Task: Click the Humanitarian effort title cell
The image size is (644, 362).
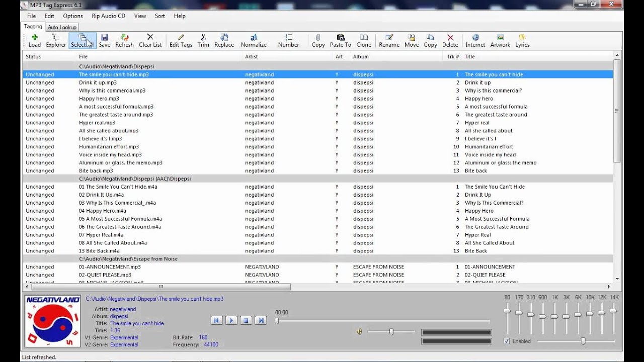Action: tap(489, 147)
